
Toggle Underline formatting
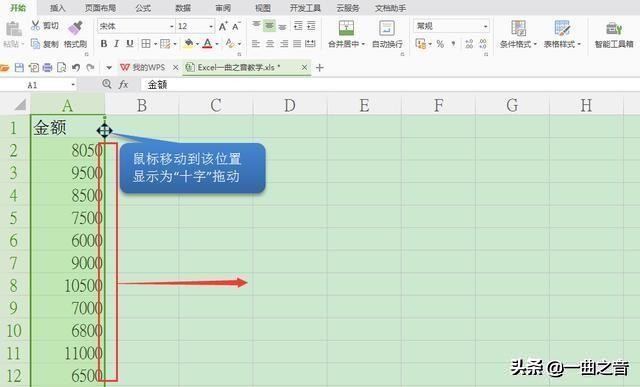pyautogui.click(x=130, y=44)
